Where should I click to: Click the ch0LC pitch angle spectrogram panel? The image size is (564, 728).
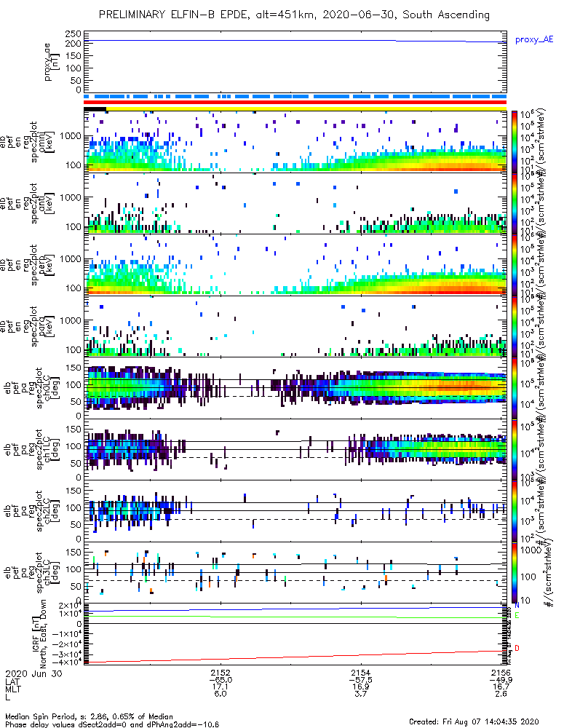295,388
